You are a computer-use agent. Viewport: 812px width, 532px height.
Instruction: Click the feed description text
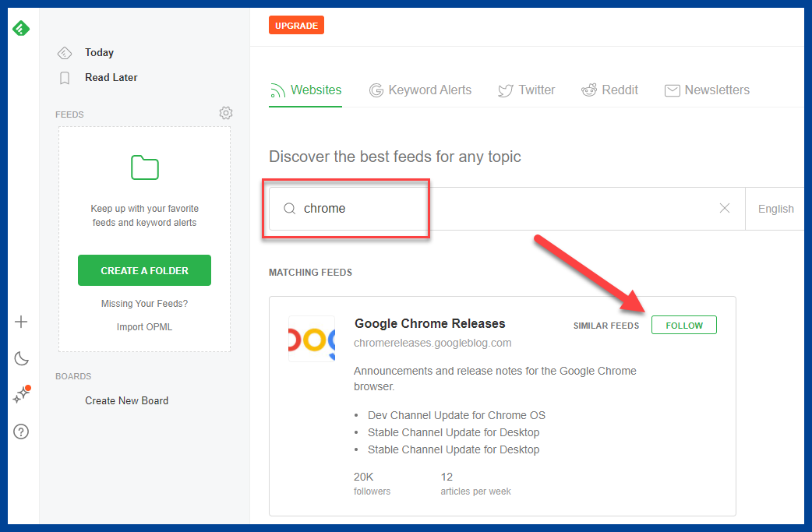tap(495, 379)
